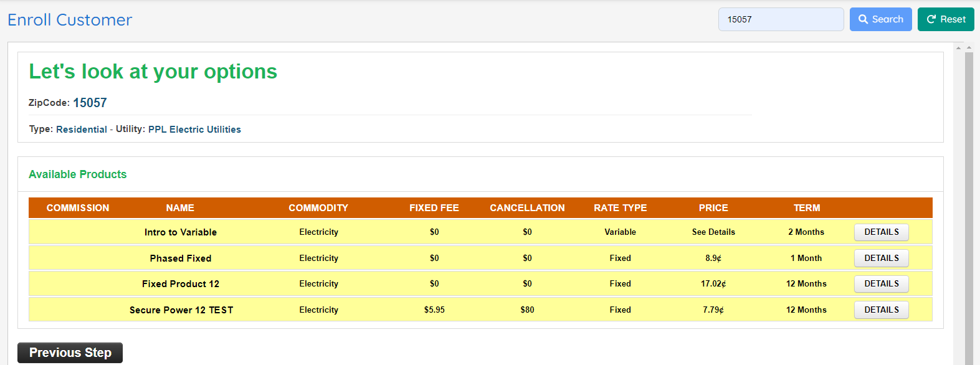The image size is (980, 365).
Task: Click the 8.9¢ price cell
Action: [x=713, y=258]
